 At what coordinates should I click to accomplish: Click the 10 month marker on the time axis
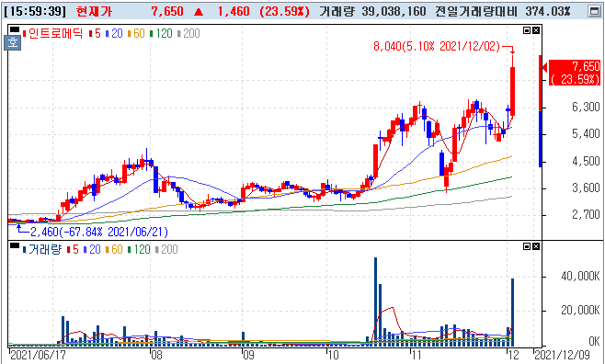pos(333,355)
